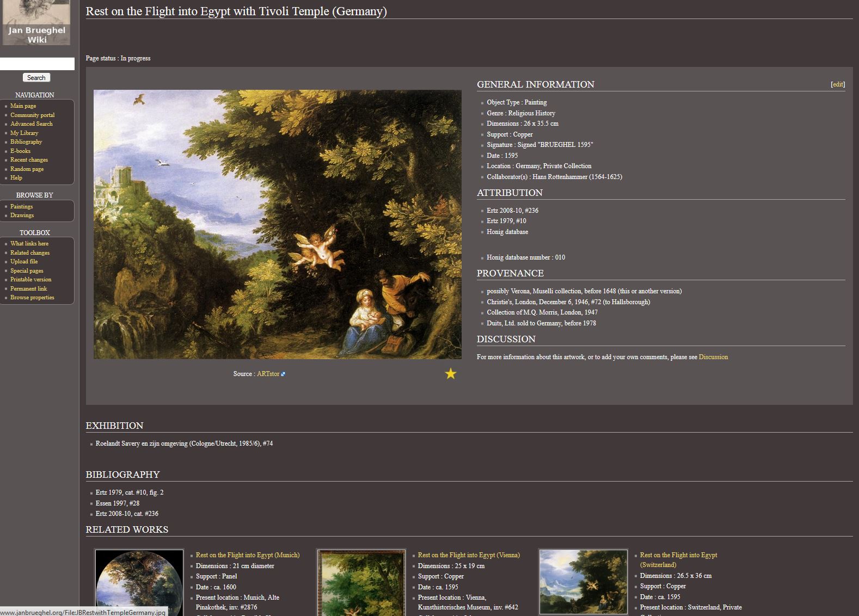Open the Vienna related work thumbnail

[361, 582]
